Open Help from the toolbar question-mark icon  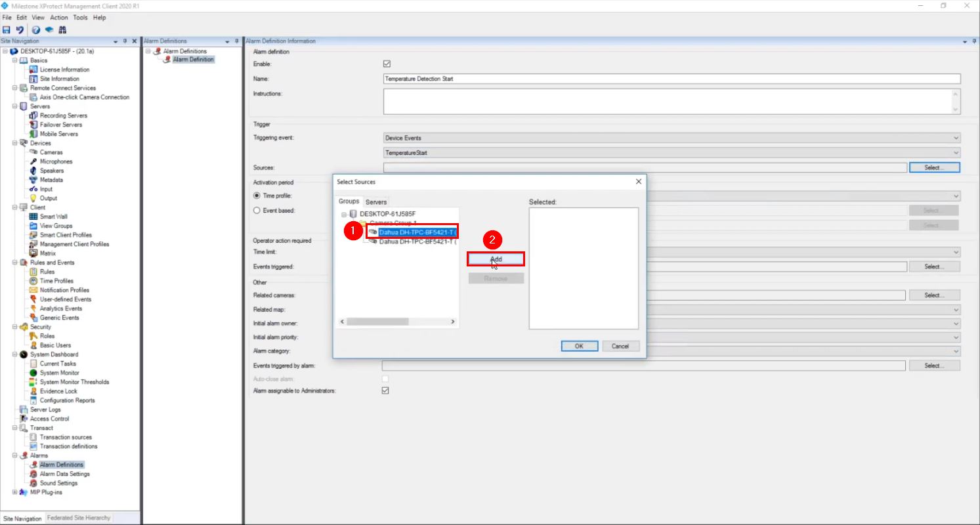point(36,30)
